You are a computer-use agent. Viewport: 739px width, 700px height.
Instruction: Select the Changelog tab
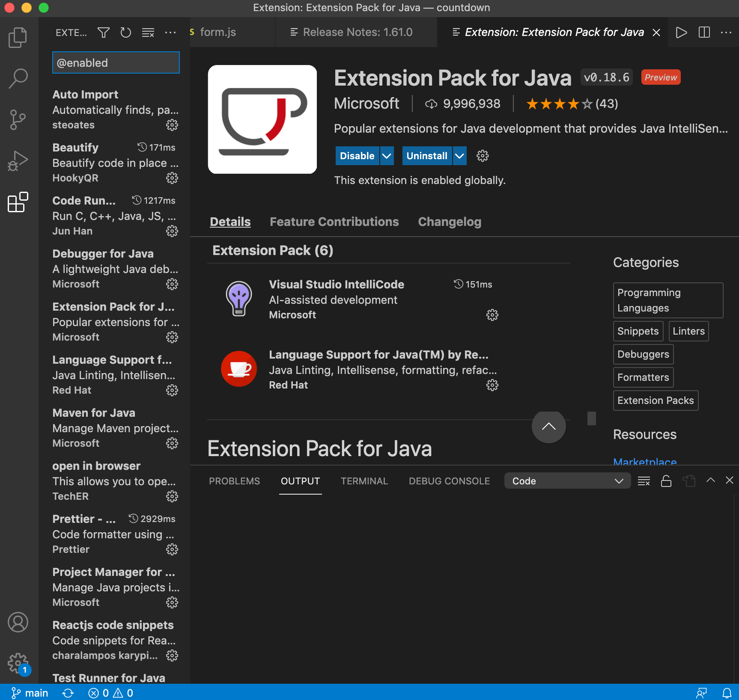[x=450, y=222]
